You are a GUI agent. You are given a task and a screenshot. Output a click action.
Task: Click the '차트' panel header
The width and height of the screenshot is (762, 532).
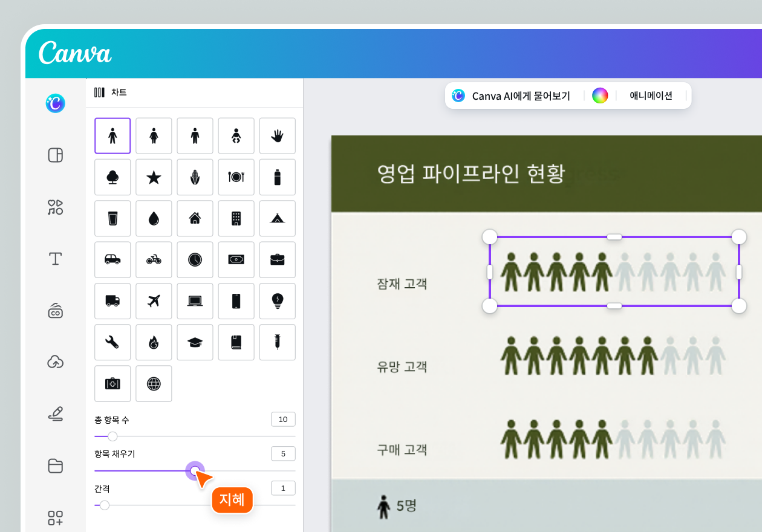point(111,92)
